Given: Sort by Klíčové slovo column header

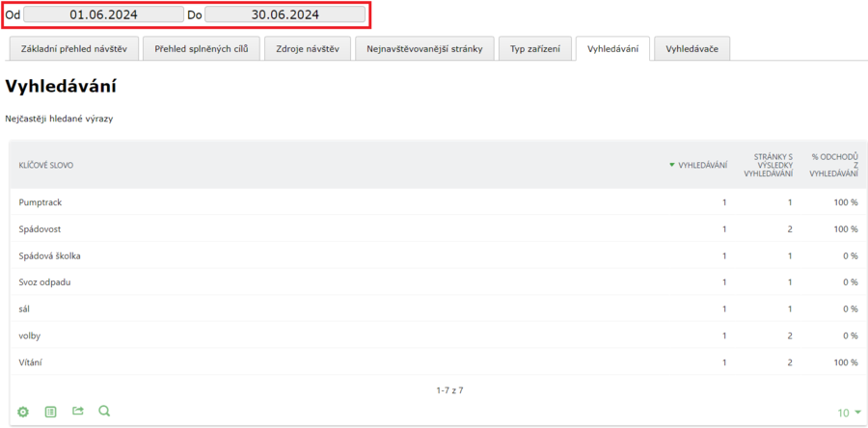Looking at the screenshot, I should 46,165.
